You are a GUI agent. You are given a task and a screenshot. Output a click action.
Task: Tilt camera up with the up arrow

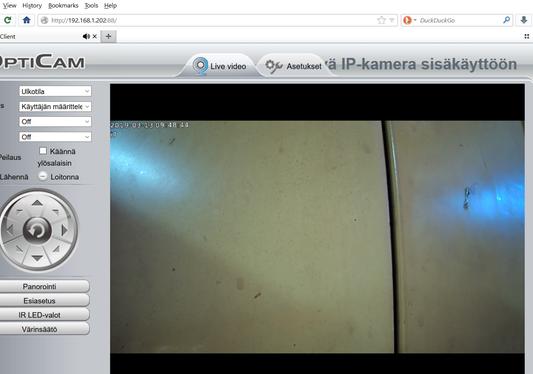[37, 203]
